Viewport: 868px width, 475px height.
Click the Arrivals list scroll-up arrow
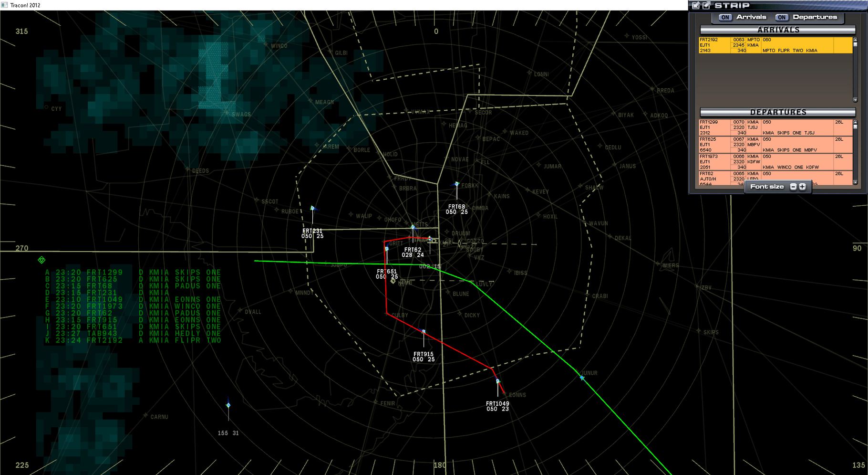click(855, 40)
